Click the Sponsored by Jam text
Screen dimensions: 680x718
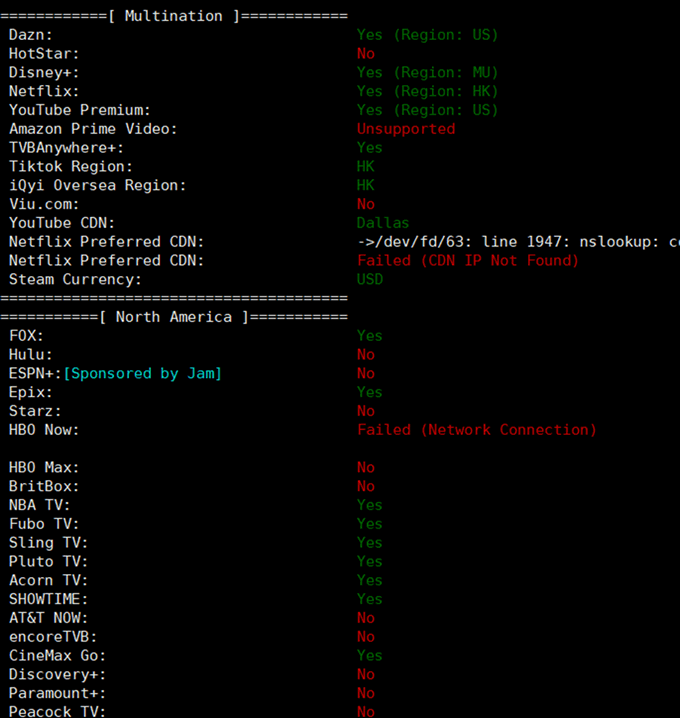(x=142, y=374)
